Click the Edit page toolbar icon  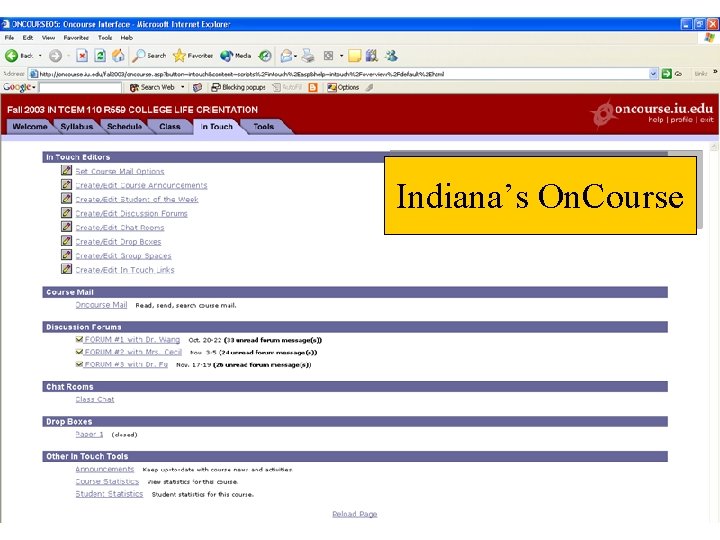point(328,56)
